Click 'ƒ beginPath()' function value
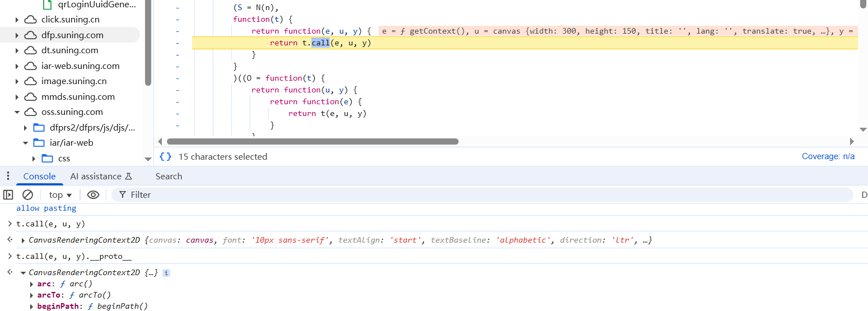 pyautogui.click(x=118, y=307)
